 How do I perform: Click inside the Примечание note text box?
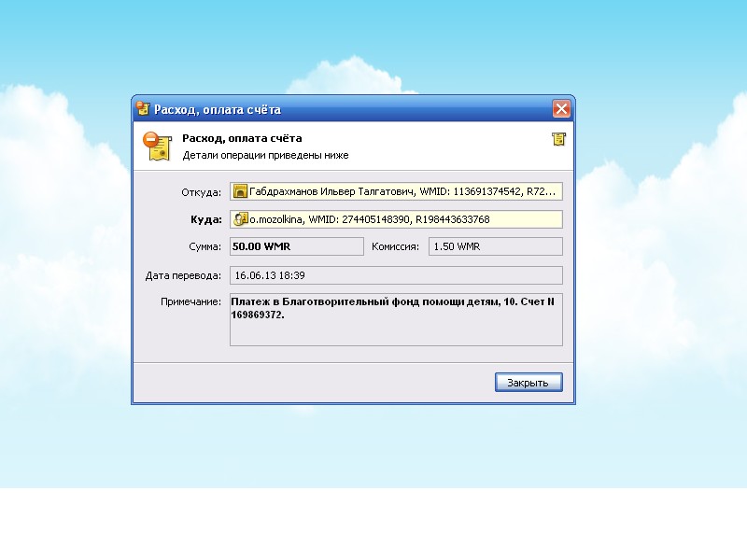tap(396, 319)
